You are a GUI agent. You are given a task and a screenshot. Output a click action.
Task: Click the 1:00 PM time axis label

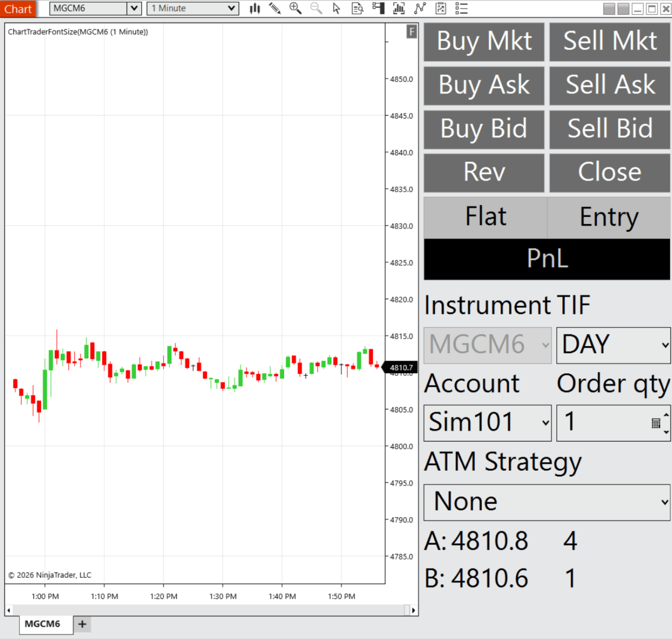[x=45, y=596]
